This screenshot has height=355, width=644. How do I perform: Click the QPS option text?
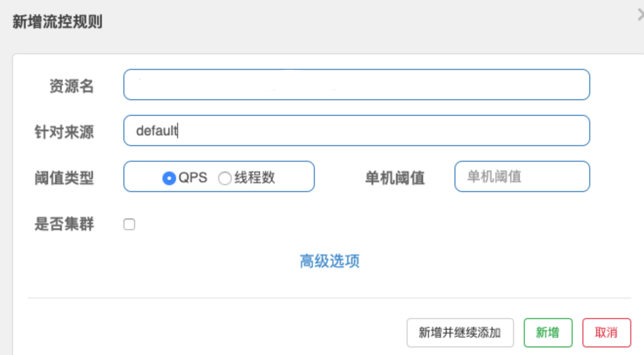coord(193,177)
